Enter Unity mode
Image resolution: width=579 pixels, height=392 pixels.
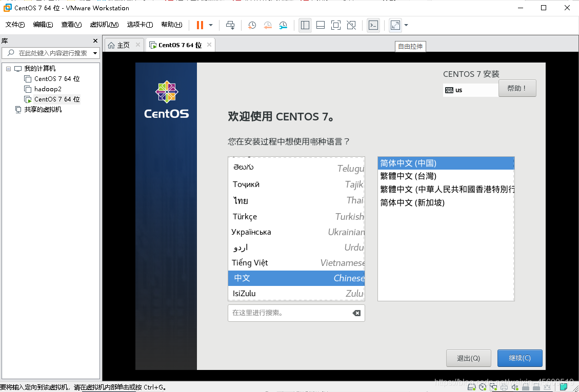[x=351, y=25]
